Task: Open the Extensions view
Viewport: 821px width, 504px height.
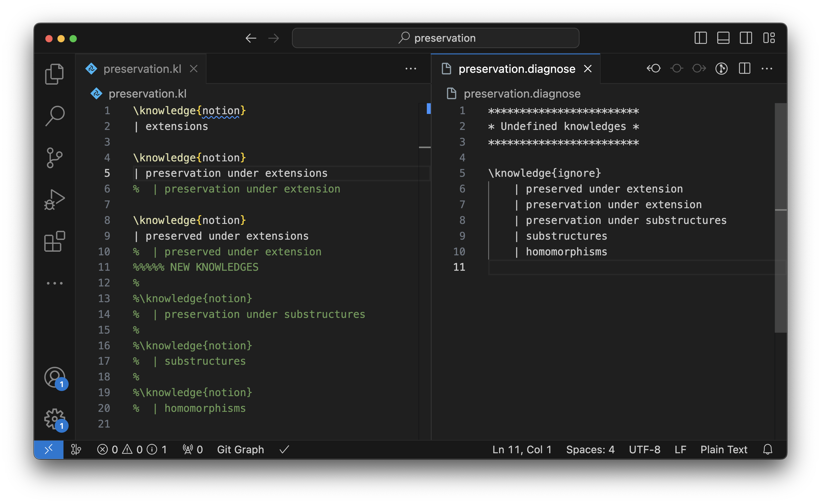Action: click(x=54, y=241)
